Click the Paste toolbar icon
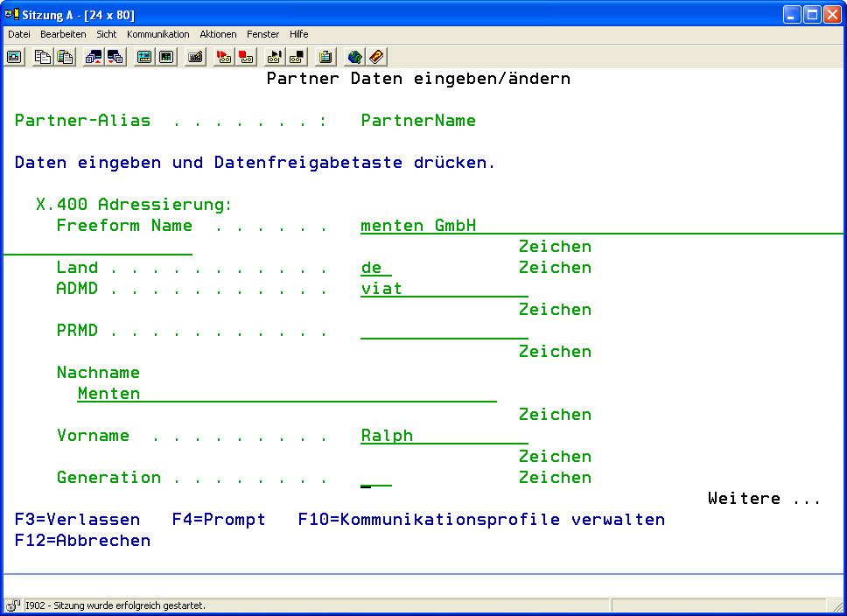This screenshot has height=616, width=847. pyautogui.click(x=65, y=57)
